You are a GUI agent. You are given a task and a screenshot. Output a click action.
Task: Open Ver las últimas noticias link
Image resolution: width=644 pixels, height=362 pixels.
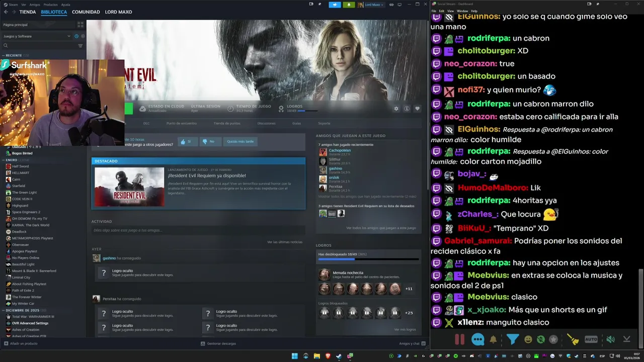click(285, 242)
